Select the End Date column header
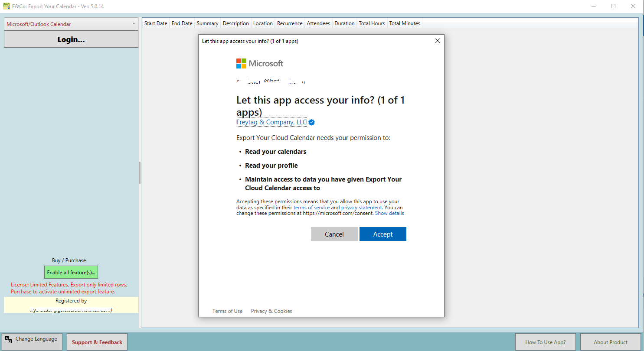The height and width of the screenshot is (351, 644). tap(182, 23)
